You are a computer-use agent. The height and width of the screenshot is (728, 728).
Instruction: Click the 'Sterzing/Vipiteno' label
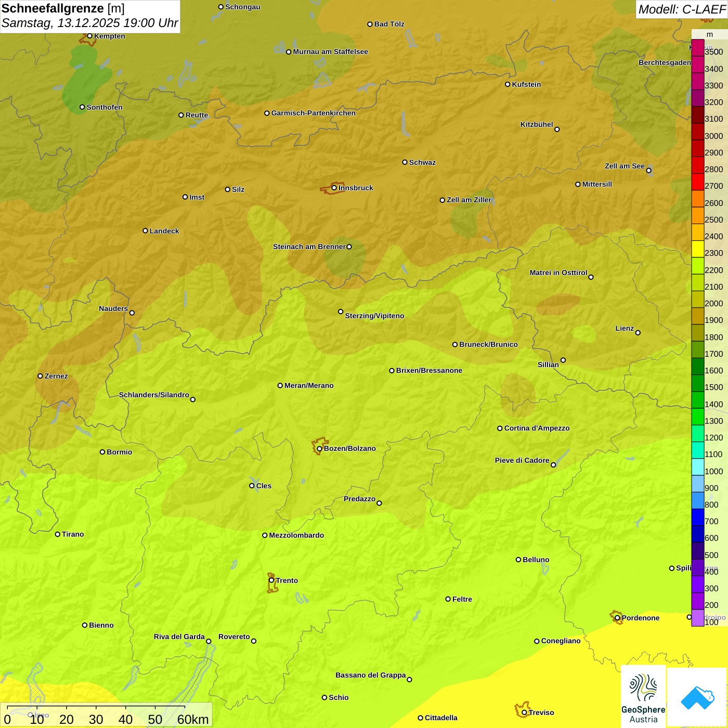[374, 316]
